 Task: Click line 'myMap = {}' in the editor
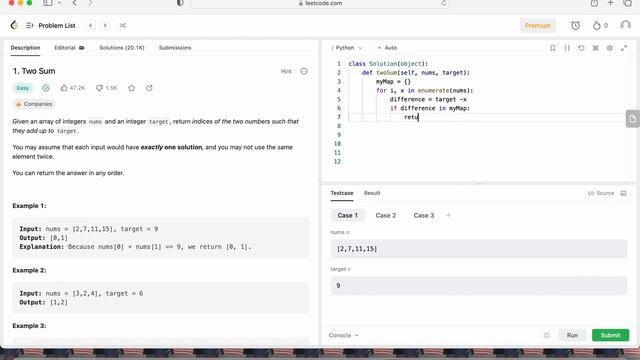coord(393,82)
